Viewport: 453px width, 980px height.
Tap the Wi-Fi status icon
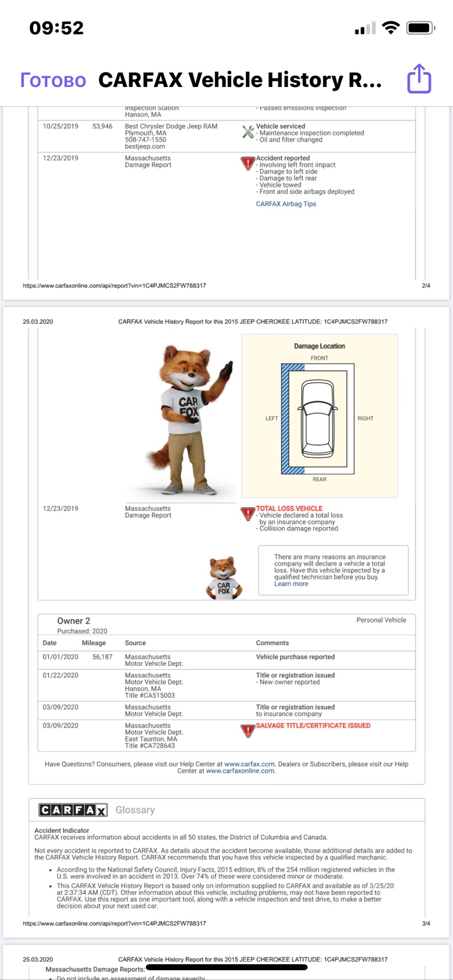(x=390, y=28)
